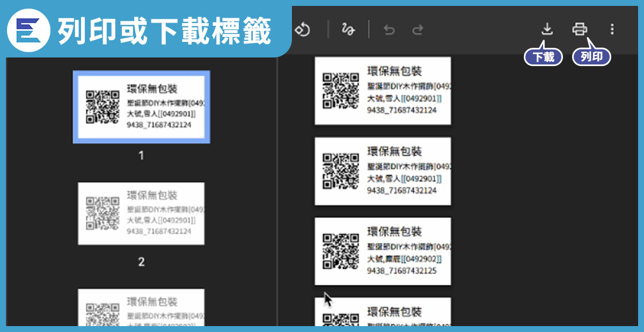Click the redo arrow icon
644x332 pixels.
[x=418, y=30]
